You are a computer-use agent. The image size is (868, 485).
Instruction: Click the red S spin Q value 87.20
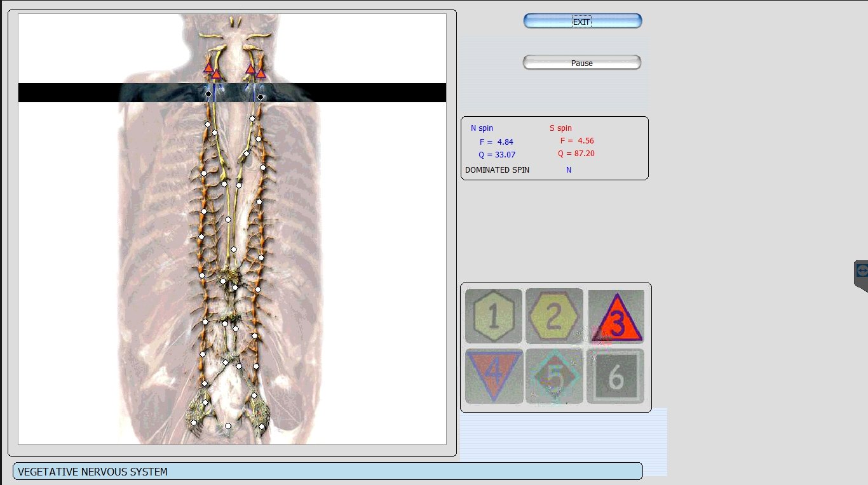[x=576, y=154]
